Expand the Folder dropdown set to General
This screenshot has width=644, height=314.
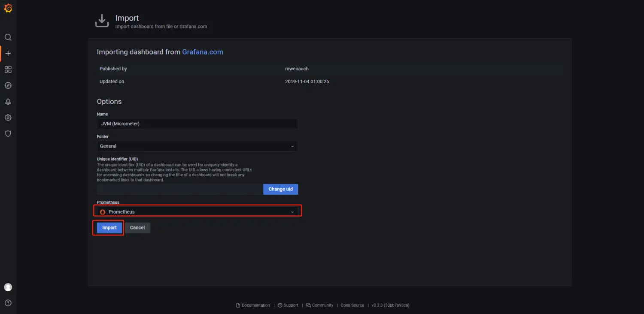pyautogui.click(x=197, y=146)
